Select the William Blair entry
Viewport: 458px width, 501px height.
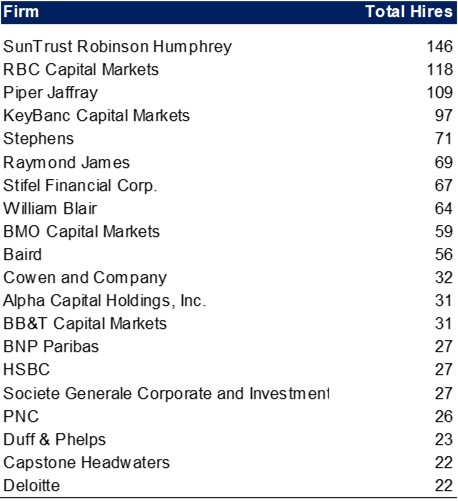[x=50, y=209]
